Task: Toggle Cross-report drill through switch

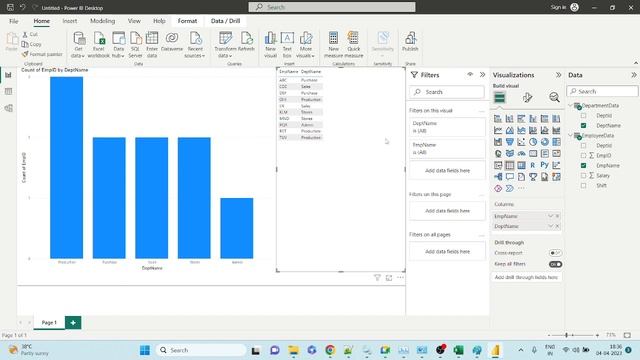Action: click(x=555, y=253)
